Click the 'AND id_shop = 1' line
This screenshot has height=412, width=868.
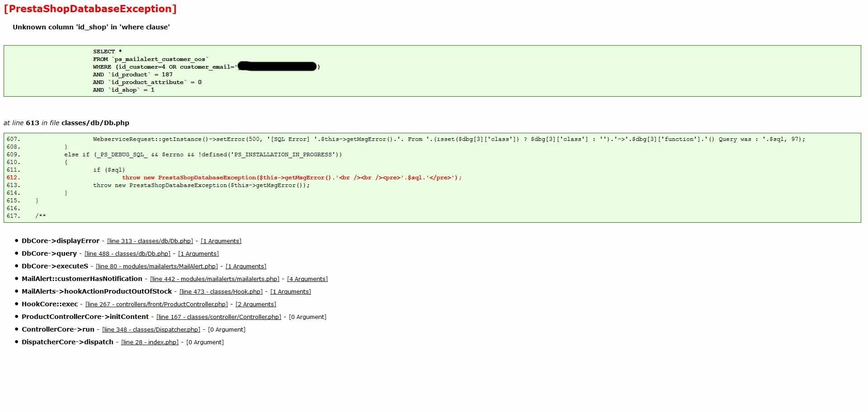[x=124, y=90]
